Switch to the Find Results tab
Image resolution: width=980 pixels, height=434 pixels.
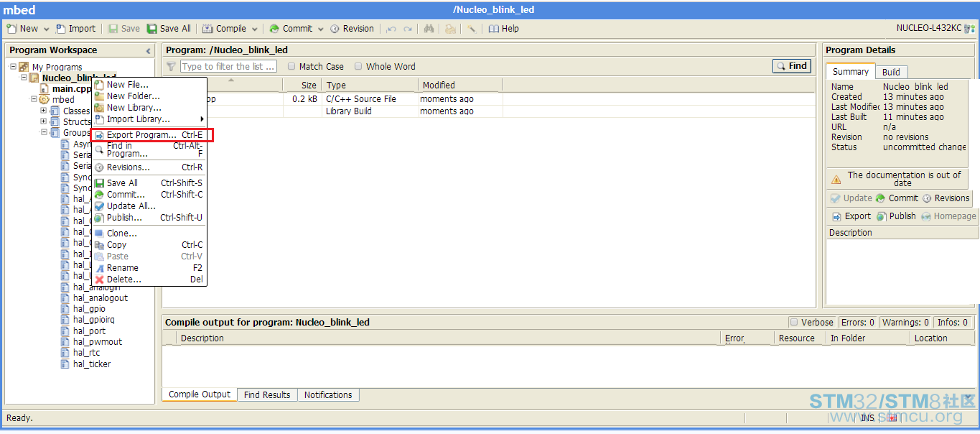click(x=267, y=395)
